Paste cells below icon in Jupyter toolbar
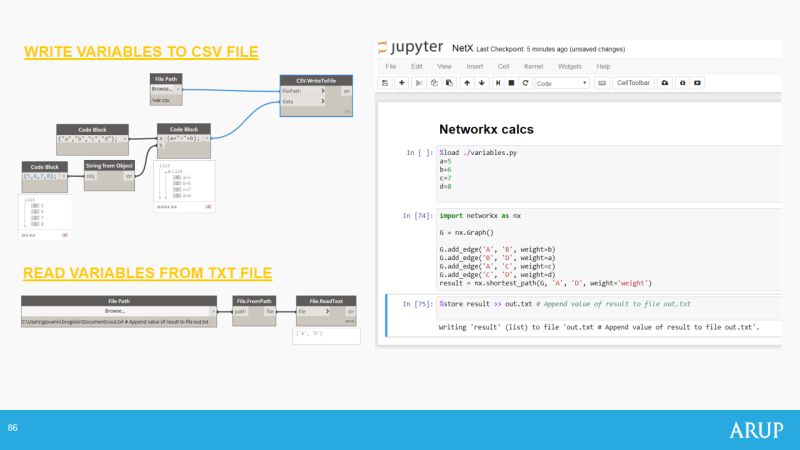Viewport: 800px width, 450px height. tap(449, 83)
